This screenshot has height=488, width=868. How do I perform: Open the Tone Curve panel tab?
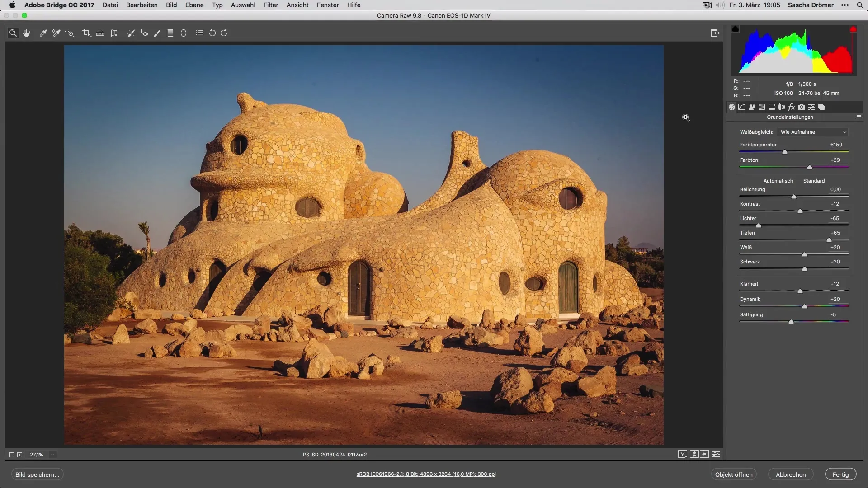coord(742,107)
